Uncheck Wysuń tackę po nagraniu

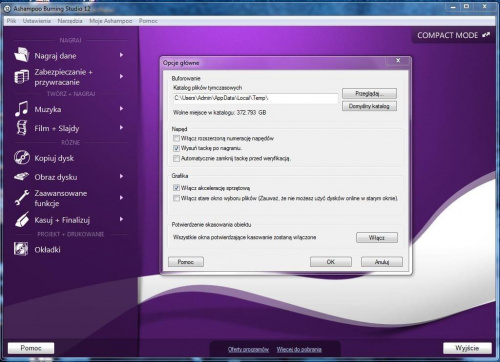(176, 148)
